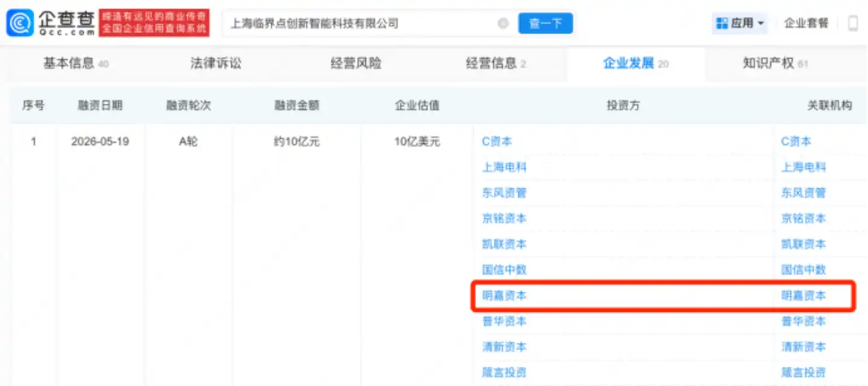Open investor link 东风资管
The width and height of the screenshot is (868, 386).
[504, 193]
